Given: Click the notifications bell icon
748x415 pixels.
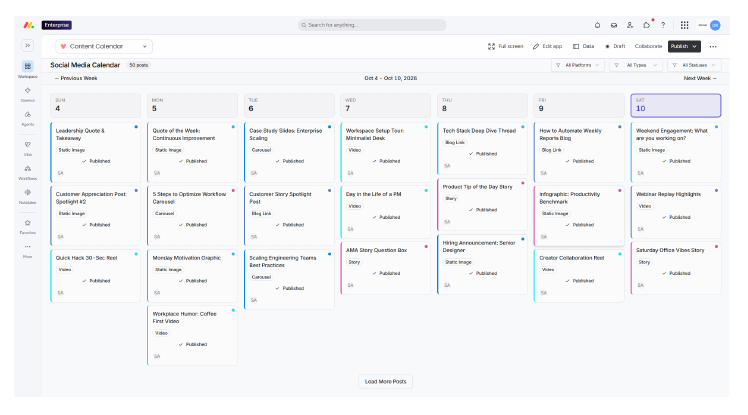Looking at the screenshot, I should pos(597,25).
